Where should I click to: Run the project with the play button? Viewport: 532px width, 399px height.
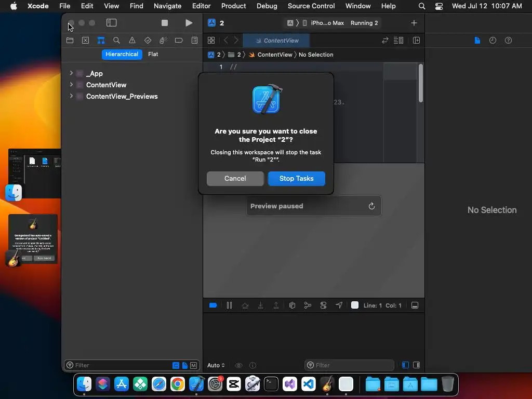point(189,23)
